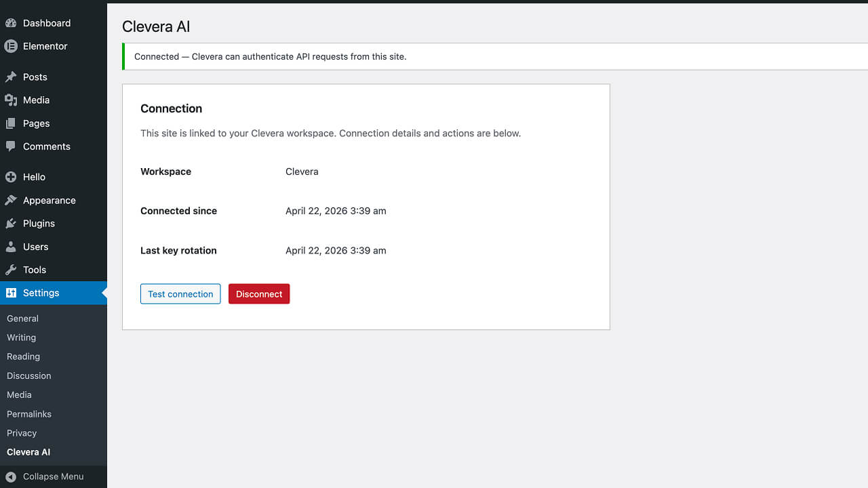Open Comments using the speech bubble icon
Image resolution: width=868 pixels, height=488 pixels.
(x=12, y=146)
